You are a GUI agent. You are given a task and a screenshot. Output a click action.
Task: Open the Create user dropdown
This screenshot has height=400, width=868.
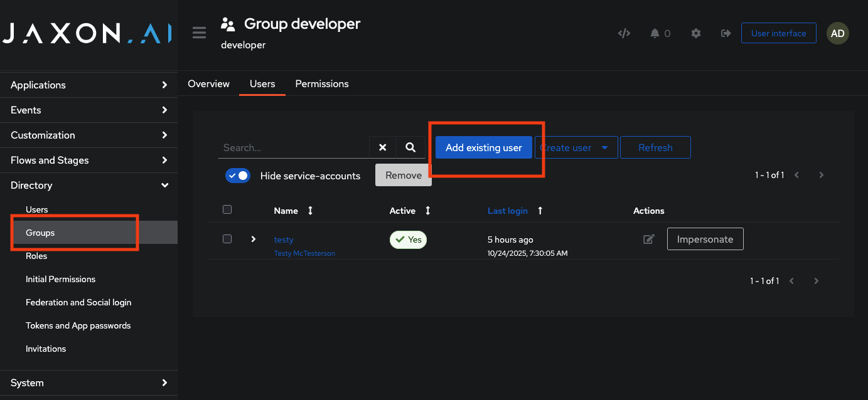[576, 147]
